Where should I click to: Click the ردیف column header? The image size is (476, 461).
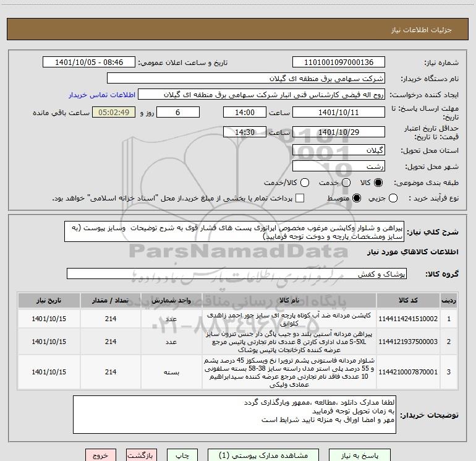tap(449, 301)
